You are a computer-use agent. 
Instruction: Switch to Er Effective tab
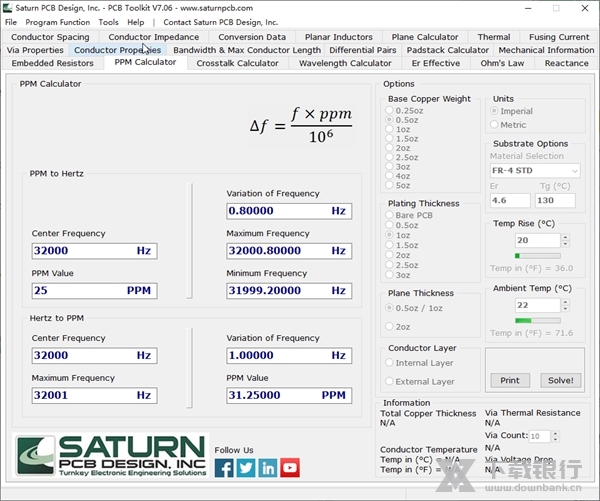436,63
